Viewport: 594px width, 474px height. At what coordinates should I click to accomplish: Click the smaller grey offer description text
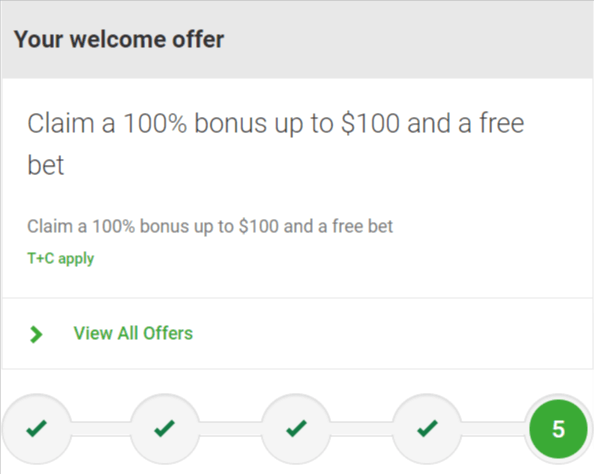[x=210, y=227]
